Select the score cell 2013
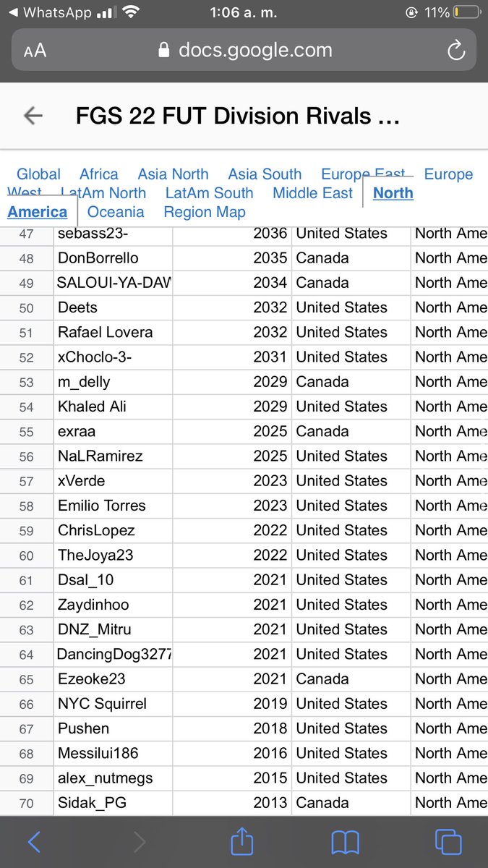Viewport: 488px width, 868px height. click(232, 802)
